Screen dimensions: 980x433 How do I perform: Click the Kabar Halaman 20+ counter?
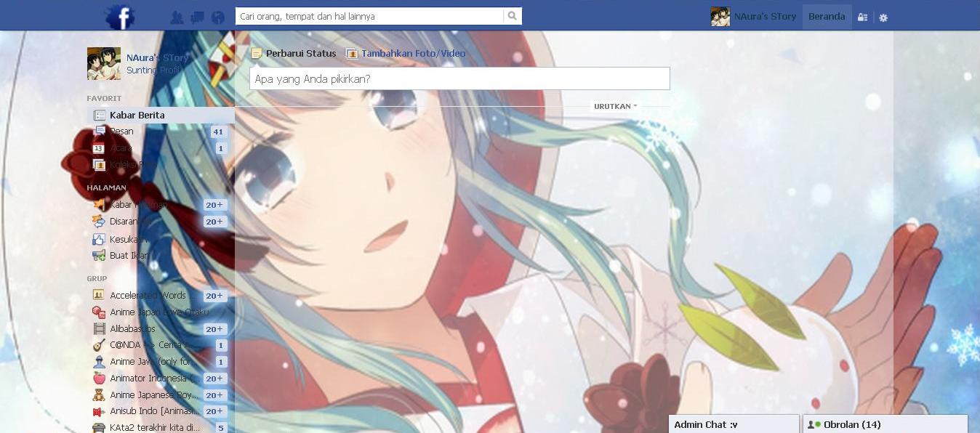pos(214,205)
